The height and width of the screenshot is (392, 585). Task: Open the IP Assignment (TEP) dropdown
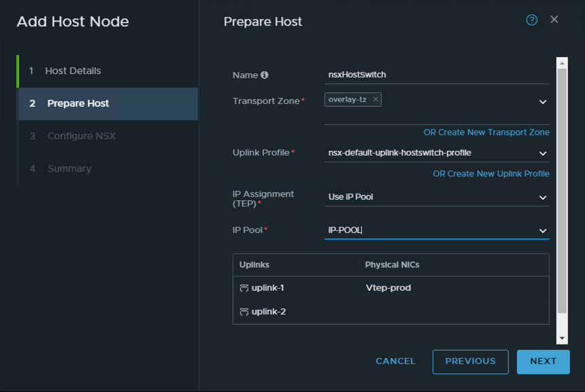543,198
